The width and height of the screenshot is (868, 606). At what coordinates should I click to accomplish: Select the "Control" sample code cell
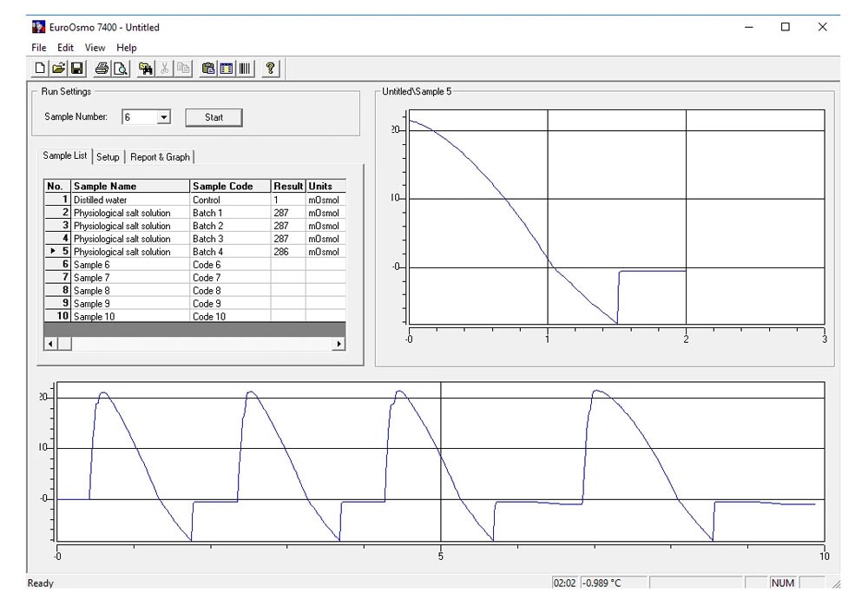(x=230, y=200)
